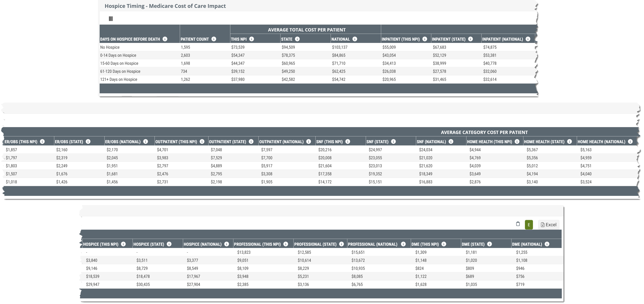Click info icon beside This NPI header
This screenshot has width=644, height=304.
252,39
